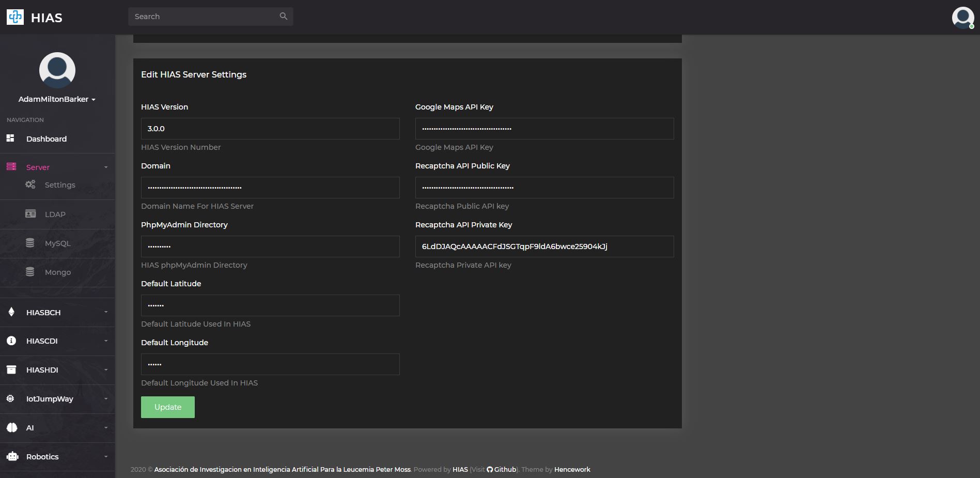Open the Hencework theme link
980x478 pixels.
pyautogui.click(x=572, y=469)
